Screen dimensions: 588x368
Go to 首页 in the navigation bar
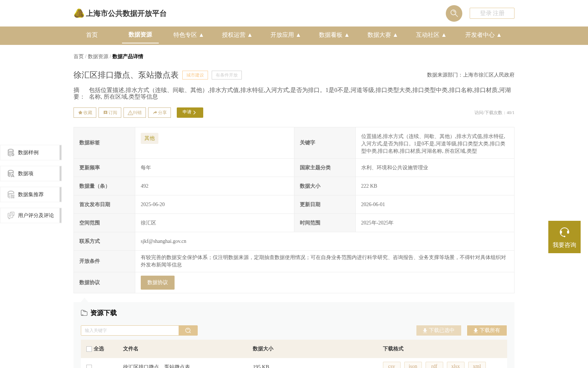(x=92, y=35)
